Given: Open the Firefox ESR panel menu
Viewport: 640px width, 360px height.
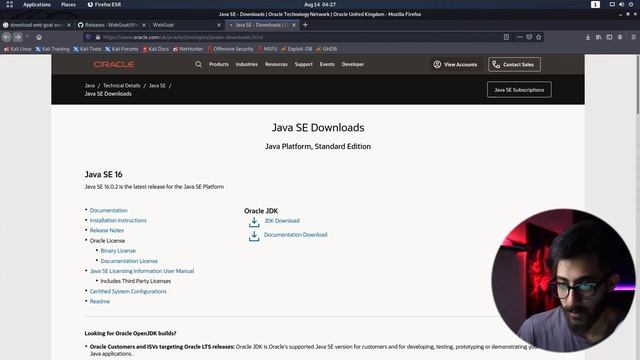Looking at the screenshot, I should point(104,4).
